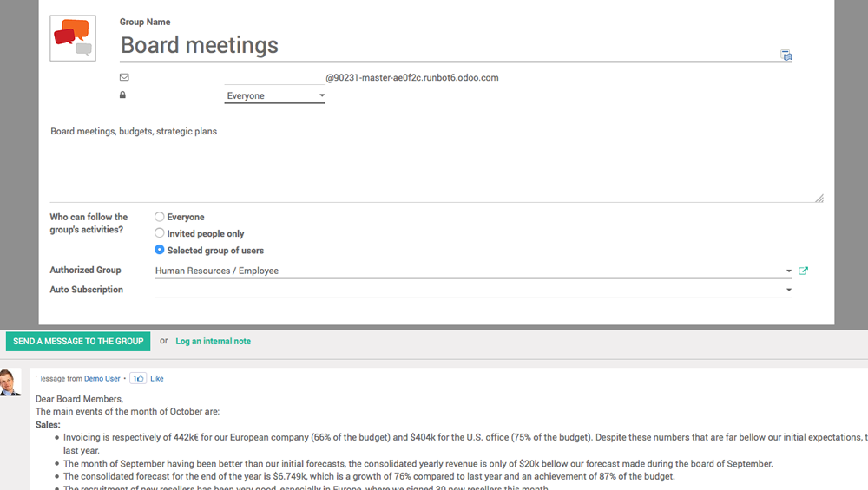
Task: Click Demo User's avatar photo
Action: click(x=10, y=382)
